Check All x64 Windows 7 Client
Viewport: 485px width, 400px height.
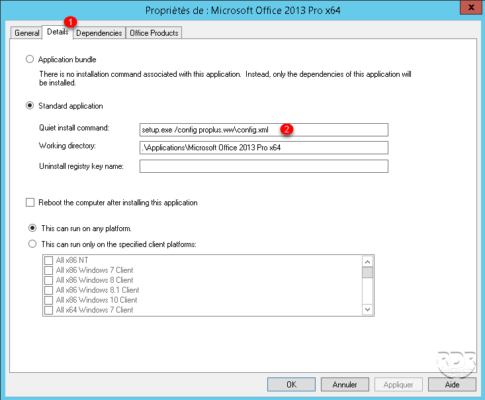coord(49,310)
